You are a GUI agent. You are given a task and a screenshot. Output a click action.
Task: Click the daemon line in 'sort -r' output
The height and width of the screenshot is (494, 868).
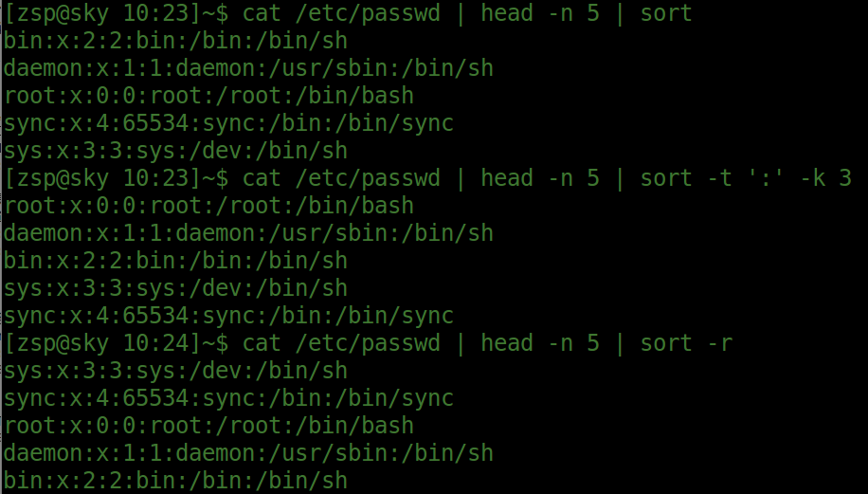[x=248, y=453]
